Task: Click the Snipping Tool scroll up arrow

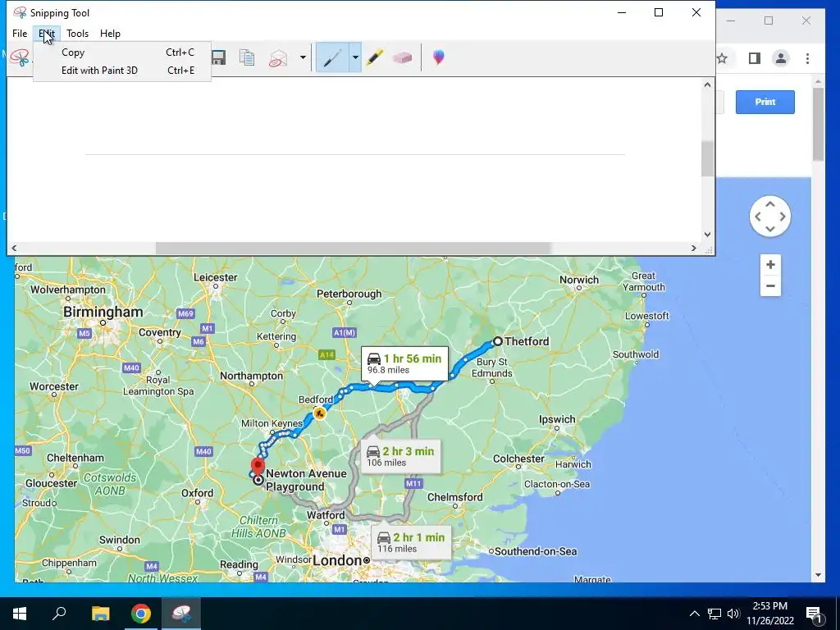Action: point(708,84)
